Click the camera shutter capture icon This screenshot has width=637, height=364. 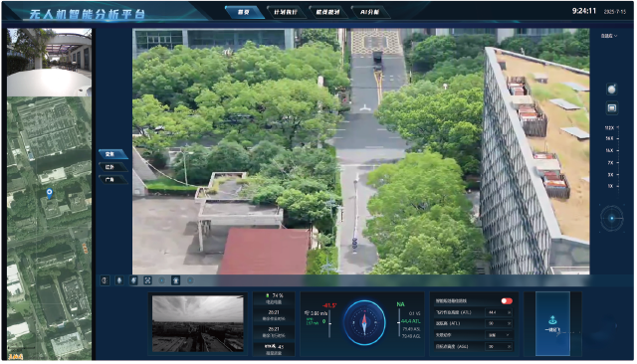611,89
